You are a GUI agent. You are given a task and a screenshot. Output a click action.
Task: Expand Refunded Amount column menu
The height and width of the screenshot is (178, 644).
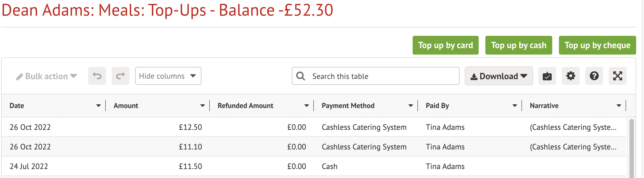click(307, 106)
